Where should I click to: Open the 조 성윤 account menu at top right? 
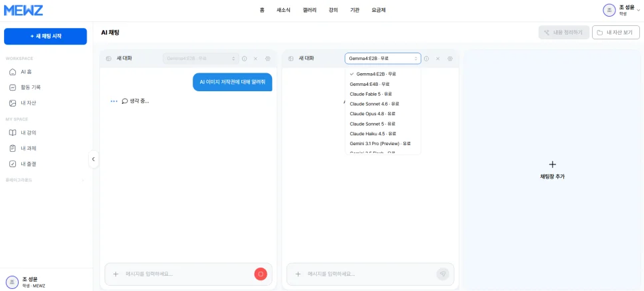[621, 10]
